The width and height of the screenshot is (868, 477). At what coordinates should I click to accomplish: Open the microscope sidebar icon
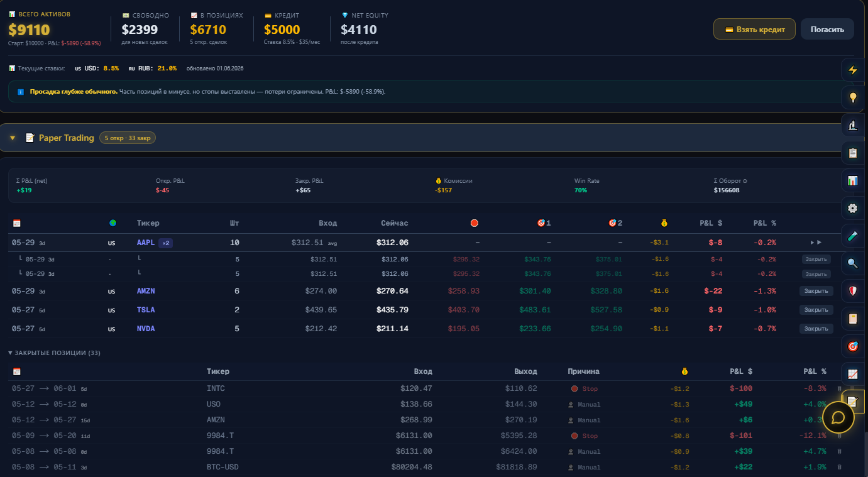click(x=853, y=125)
